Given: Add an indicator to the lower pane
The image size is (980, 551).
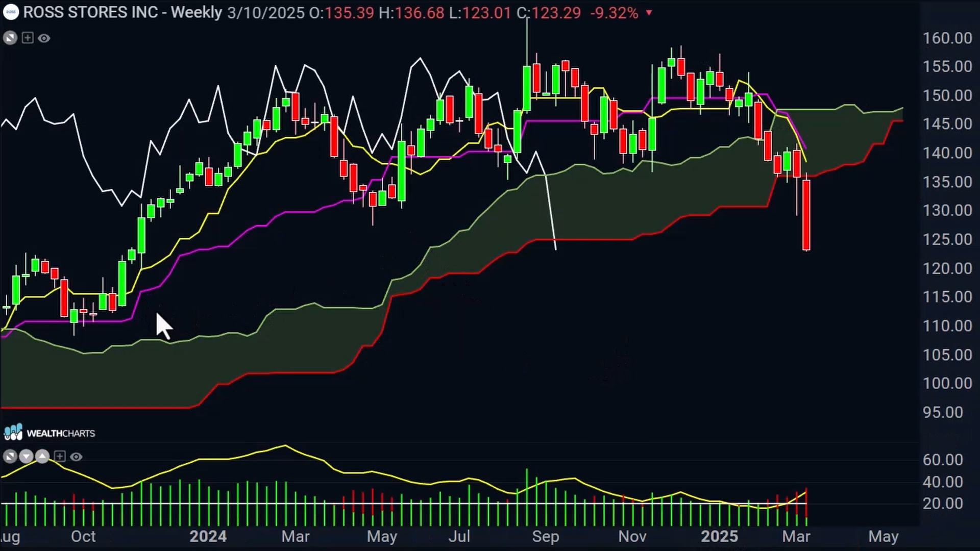Looking at the screenshot, I should point(60,457).
